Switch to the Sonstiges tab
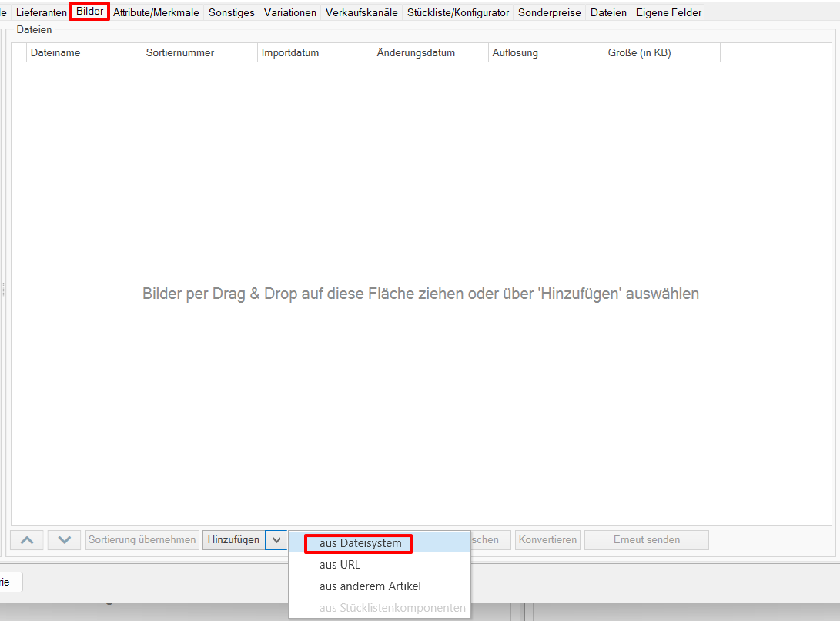The width and height of the screenshot is (840, 621). tap(232, 12)
